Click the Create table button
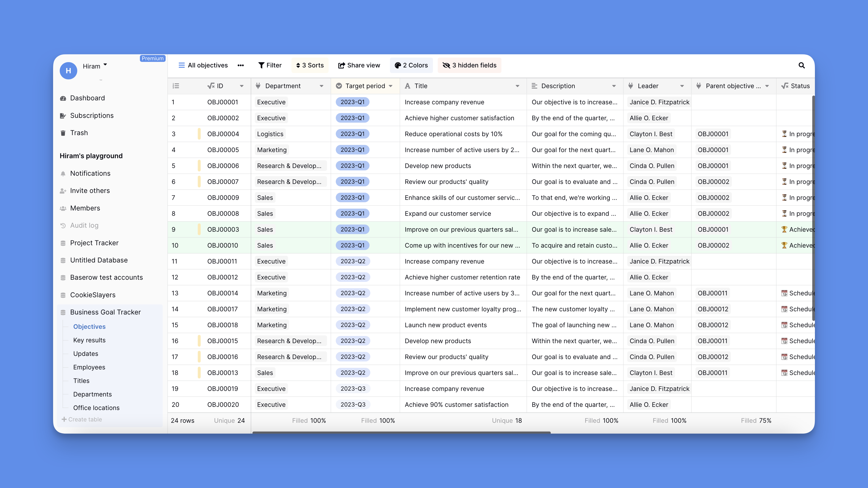868x488 pixels. [x=81, y=419]
